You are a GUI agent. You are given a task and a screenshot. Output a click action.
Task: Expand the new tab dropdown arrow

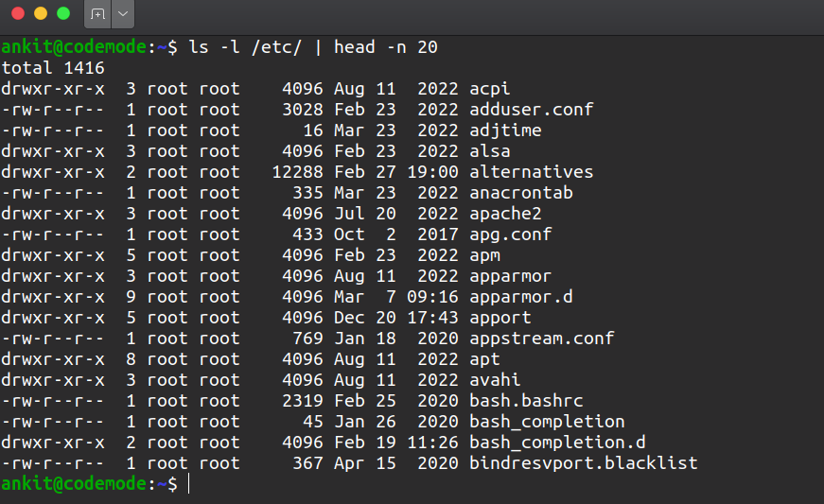(123, 14)
